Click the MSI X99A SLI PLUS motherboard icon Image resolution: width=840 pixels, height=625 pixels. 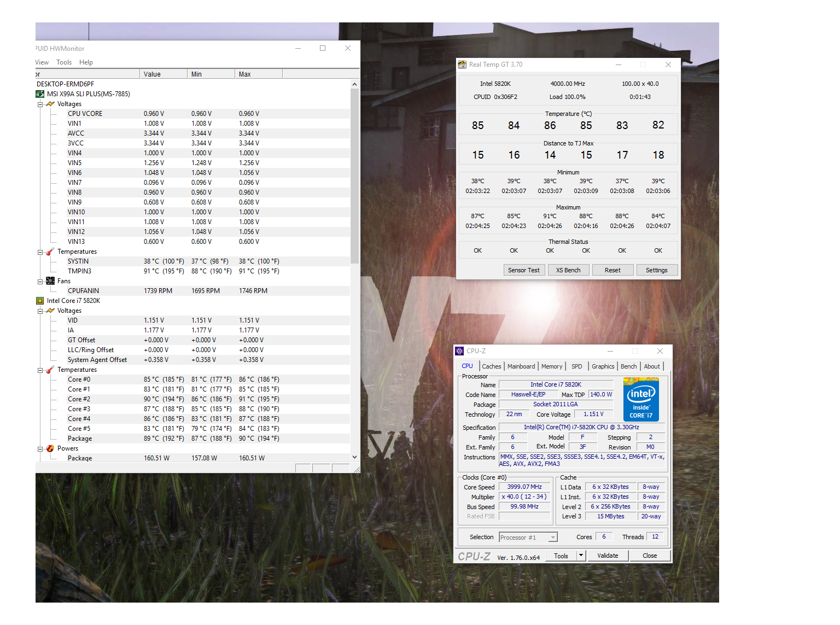click(40, 94)
